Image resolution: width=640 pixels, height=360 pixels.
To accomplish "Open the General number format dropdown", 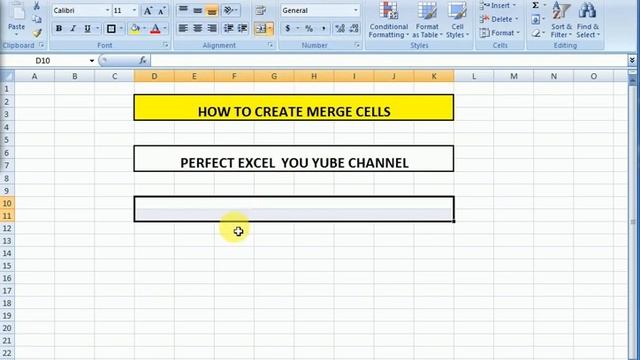I will [356, 11].
